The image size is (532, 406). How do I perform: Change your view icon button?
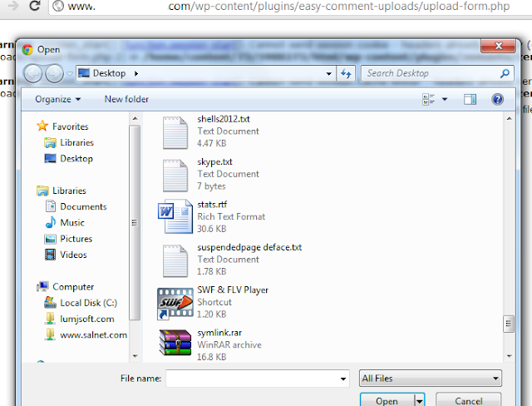point(429,100)
